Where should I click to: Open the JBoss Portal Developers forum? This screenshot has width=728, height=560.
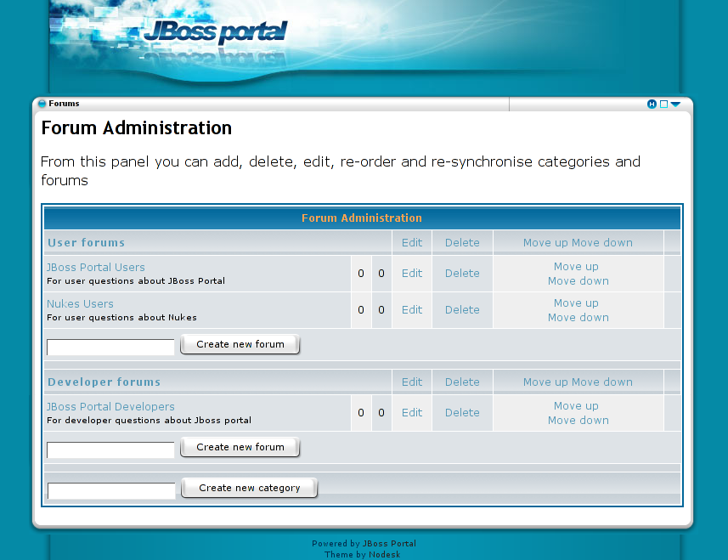(110, 406)
